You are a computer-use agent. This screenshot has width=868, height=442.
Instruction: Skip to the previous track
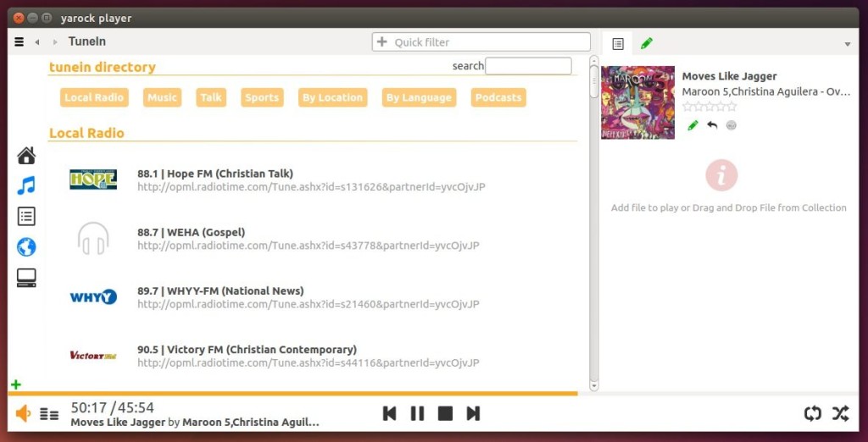389,413
